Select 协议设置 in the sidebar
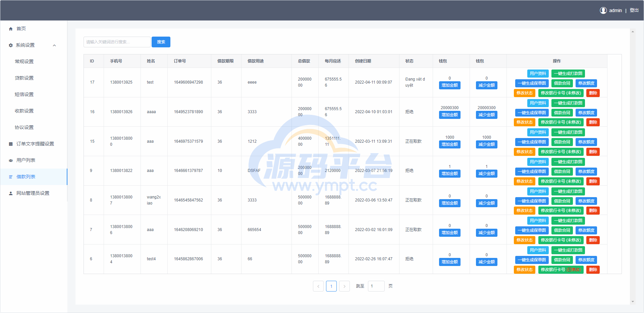This screenshot has width=644, height=313. tap(24, 127)
